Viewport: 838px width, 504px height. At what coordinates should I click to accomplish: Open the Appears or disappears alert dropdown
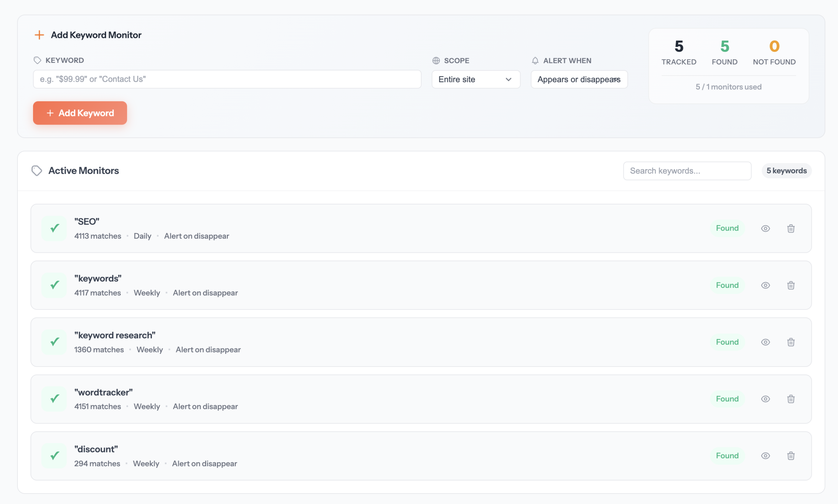tap(579, 79)
